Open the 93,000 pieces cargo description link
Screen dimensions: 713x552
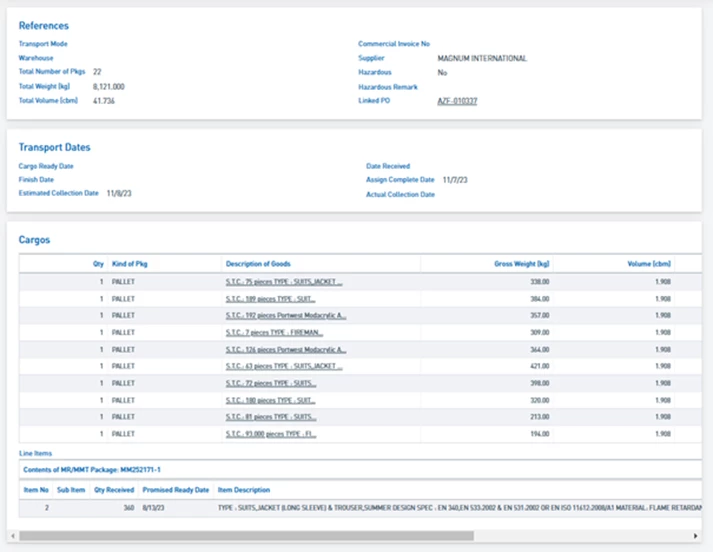click(271, 435)
